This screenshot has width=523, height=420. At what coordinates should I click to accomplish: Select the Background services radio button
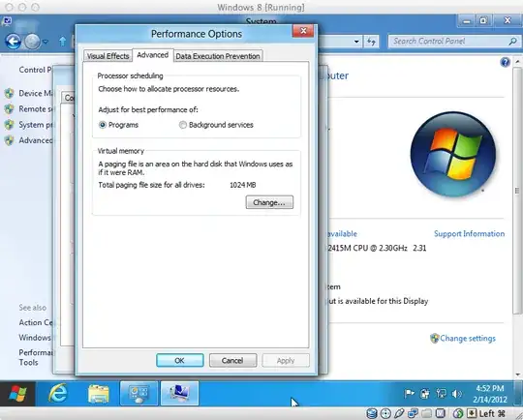pos(182,125)
